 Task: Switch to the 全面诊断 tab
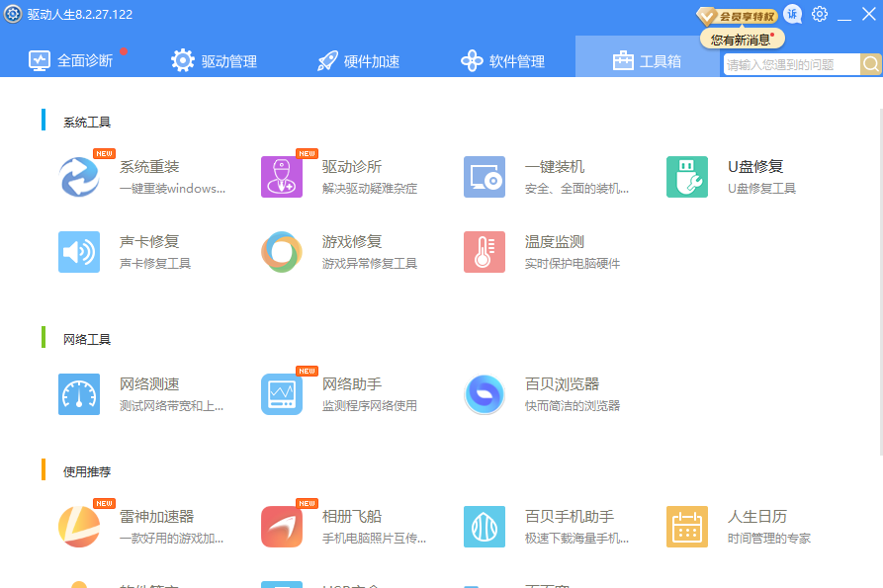point(71,60)
